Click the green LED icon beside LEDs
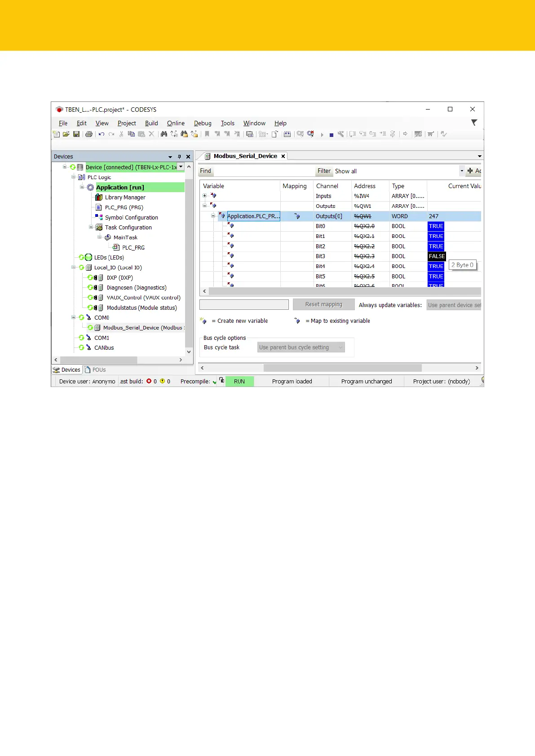Viewport: 535px width, 756px height. coord(88,257)
